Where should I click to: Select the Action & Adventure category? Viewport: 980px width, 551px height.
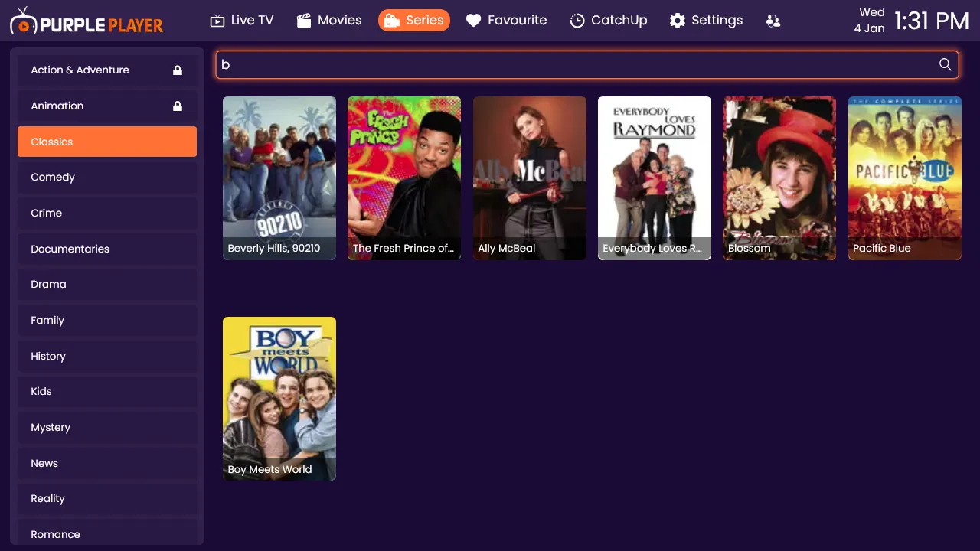click(107, 70)
